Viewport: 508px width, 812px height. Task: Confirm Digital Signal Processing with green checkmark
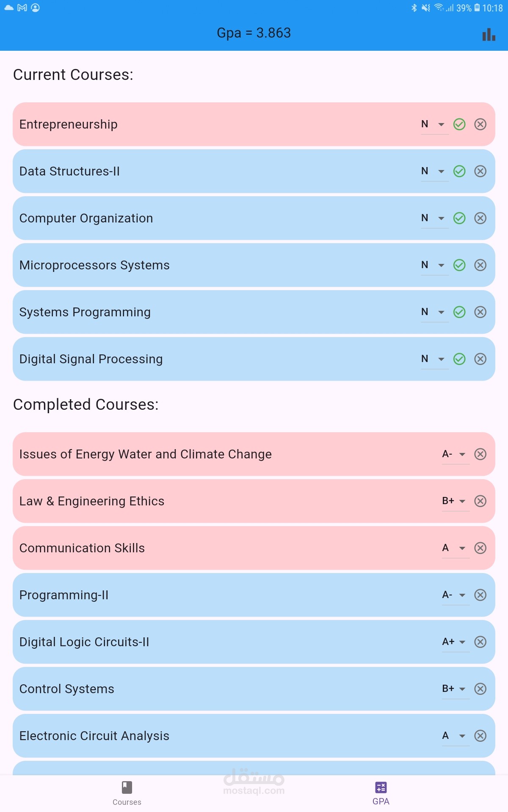[x=459, y=359]
